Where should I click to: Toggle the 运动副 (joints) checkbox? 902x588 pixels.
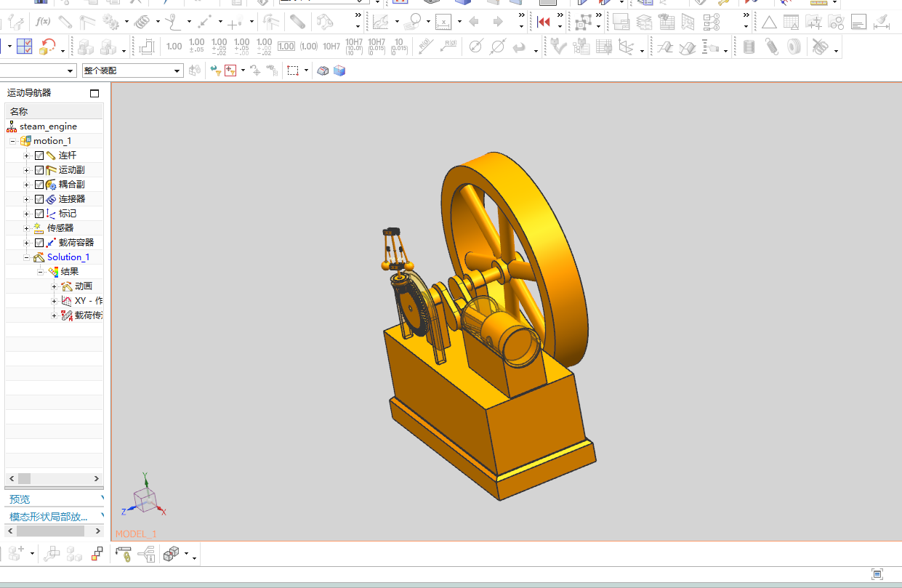(39, 170)
